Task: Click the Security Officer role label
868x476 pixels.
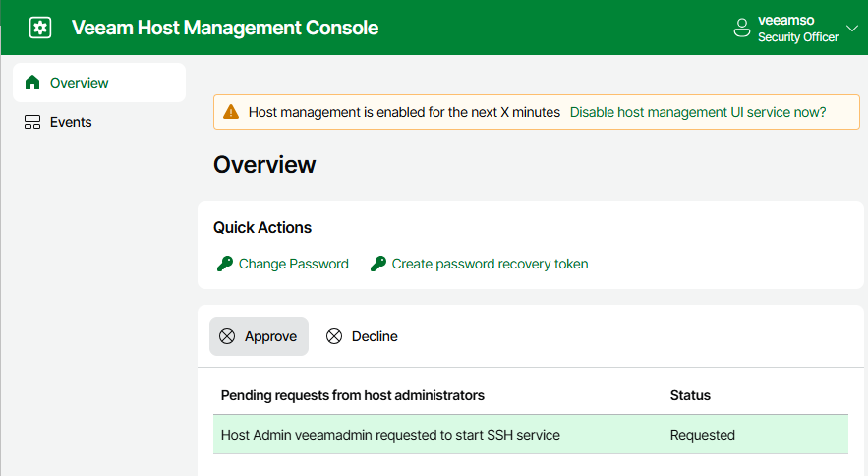Action: pyautogui.click(x=797, y=37)
